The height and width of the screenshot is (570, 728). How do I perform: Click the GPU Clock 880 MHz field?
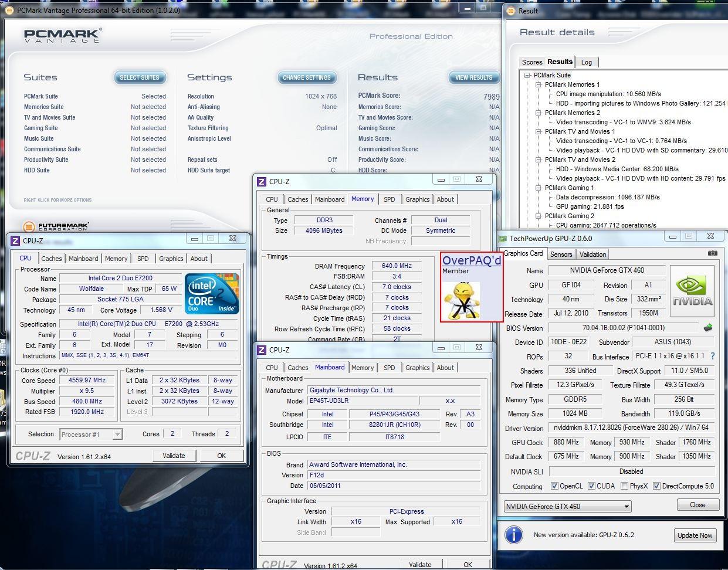click(566, 442)
